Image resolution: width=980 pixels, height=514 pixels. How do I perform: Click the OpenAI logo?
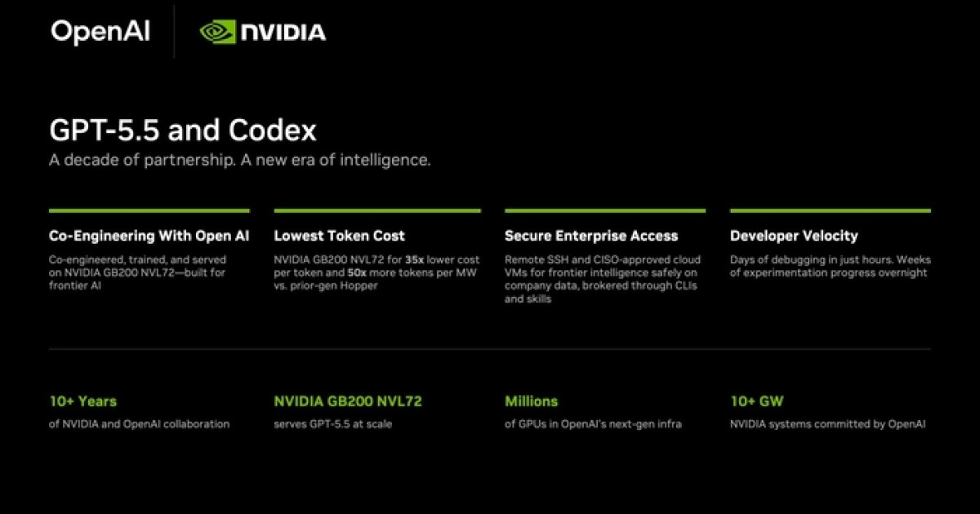point(100,32)
